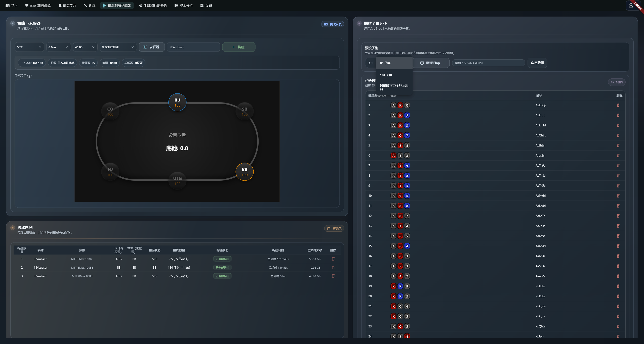644x344 pixels.
Task: Click the help icon beside 单挑位置
Action: click(29, 76)
